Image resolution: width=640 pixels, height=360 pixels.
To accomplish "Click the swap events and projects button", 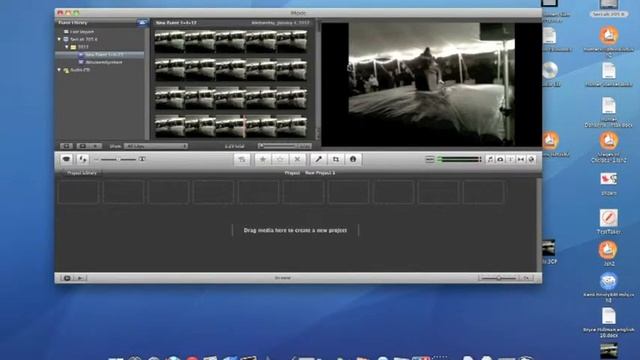I will tap(82, 159).
